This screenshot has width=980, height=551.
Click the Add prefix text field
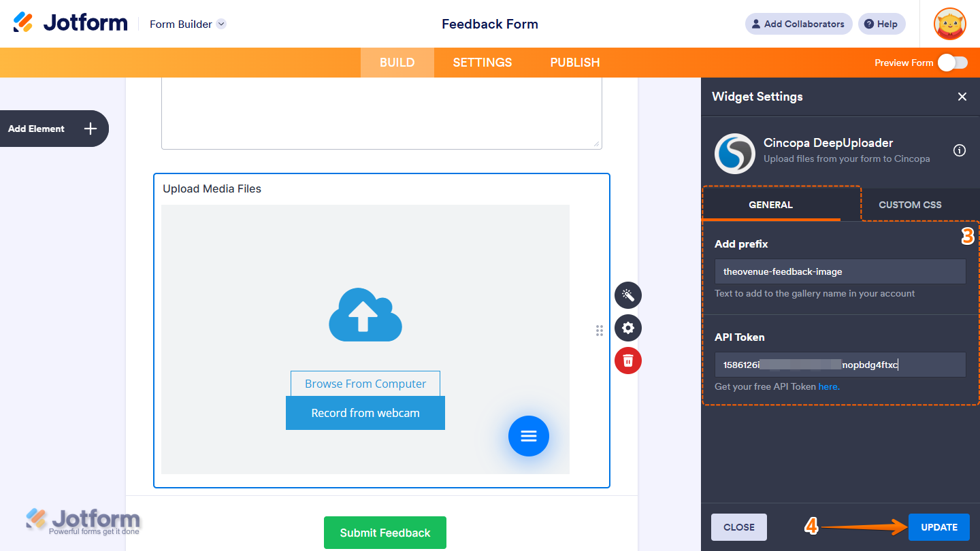[x=840, y=271]
